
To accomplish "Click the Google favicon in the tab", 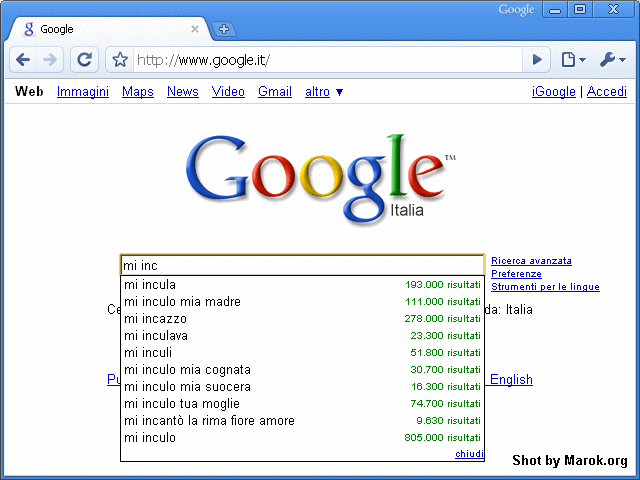I will pos(29,29).
